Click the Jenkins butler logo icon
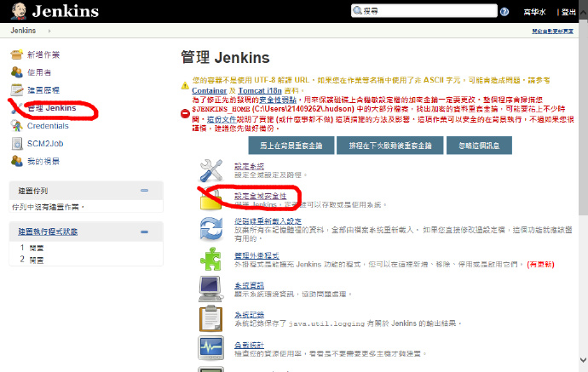Screen dimensions: 588x372 [18, 11]
